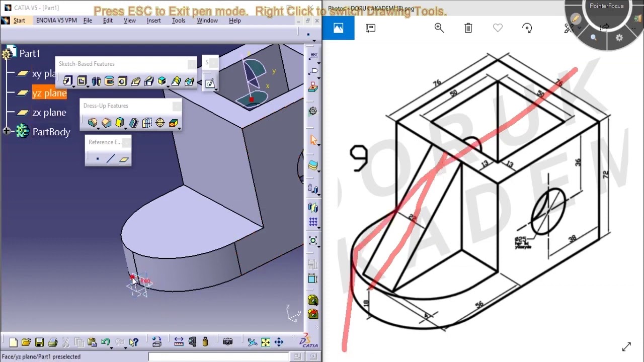Create a reference Line
Viewport: 644px width, 362px height.
coord(111,159)
